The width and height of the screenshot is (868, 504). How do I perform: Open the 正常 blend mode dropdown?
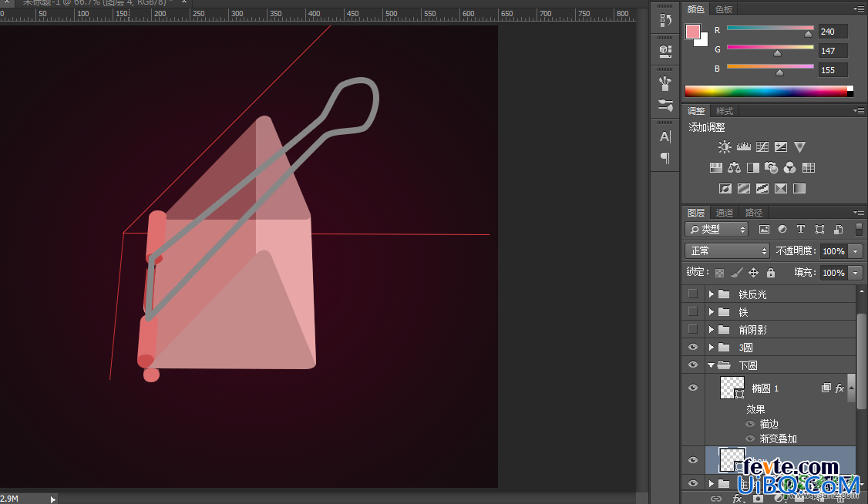[727, 251]
